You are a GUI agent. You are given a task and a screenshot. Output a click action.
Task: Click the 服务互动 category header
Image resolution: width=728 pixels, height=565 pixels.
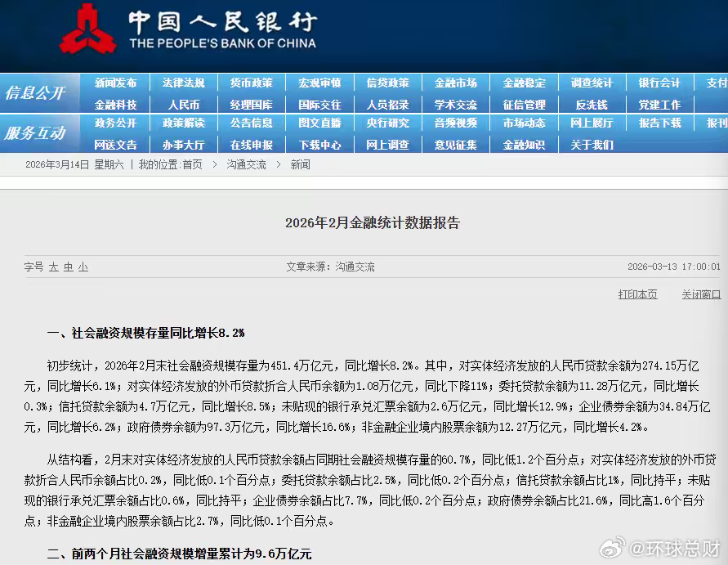35,133
